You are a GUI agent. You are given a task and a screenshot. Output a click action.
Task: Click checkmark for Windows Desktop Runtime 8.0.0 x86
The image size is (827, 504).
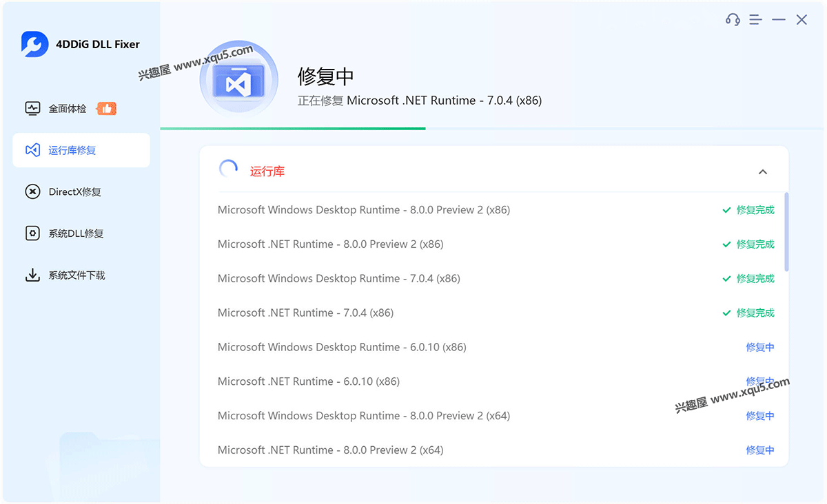click(x=726, y=210)
